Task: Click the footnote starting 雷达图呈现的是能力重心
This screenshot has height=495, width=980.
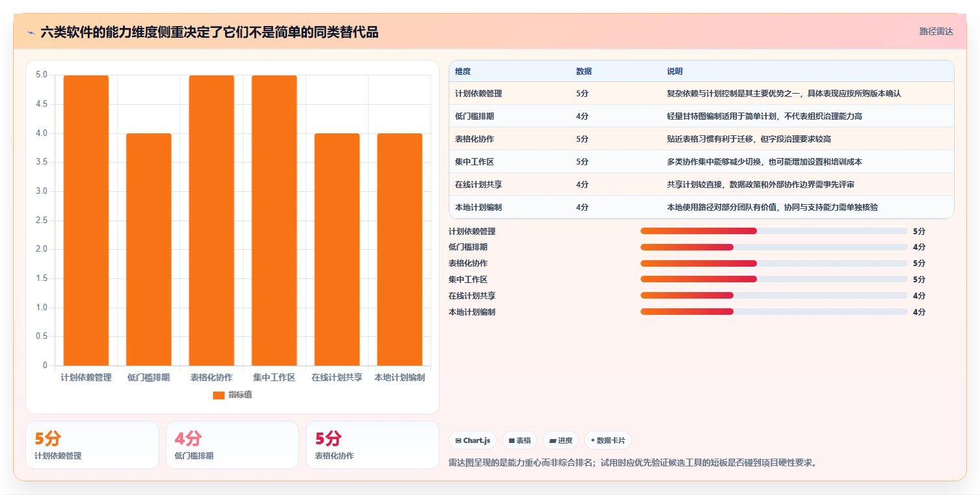Action: [x=633, y=463]
